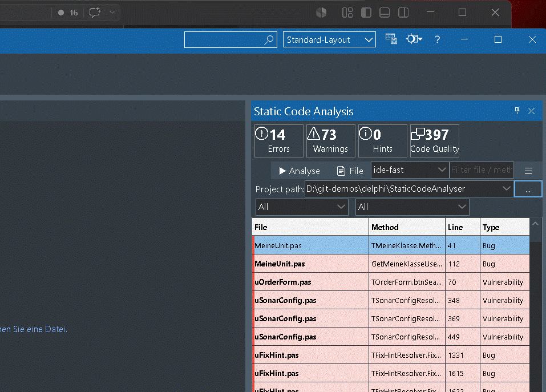546x392 pixels.
Task: Filter by 14 Errors
Action: pos(278,140)
